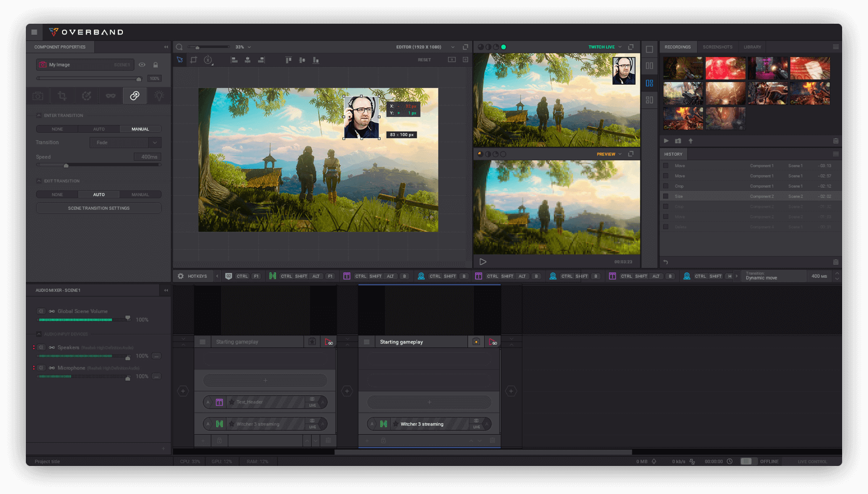Open the hamburger main menu

pos(34,32)
